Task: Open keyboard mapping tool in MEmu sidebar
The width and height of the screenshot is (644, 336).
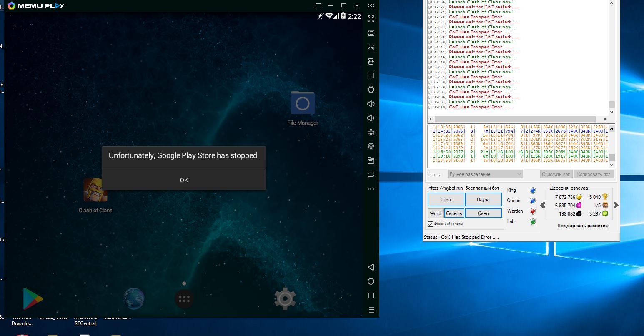Action: click(371, 33)
